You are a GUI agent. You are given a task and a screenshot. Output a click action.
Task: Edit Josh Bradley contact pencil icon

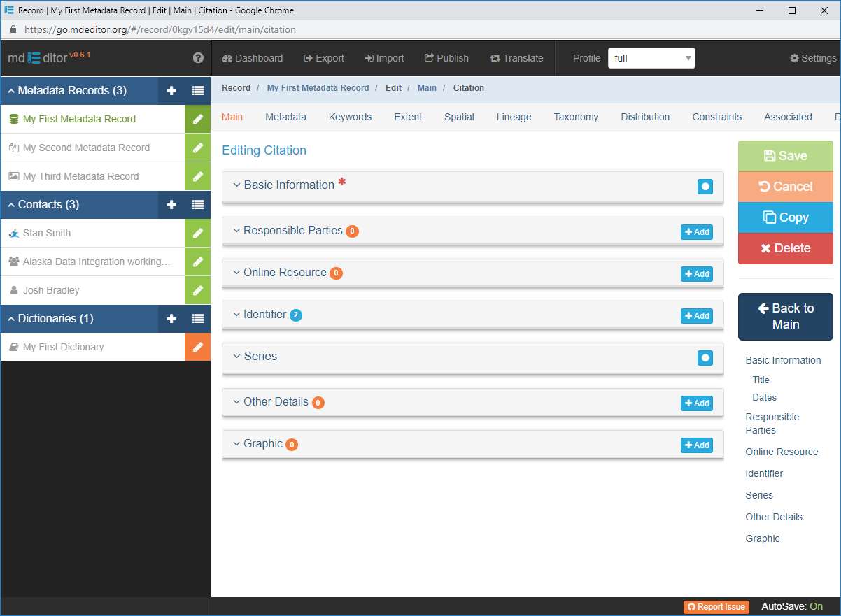point(198,290)
